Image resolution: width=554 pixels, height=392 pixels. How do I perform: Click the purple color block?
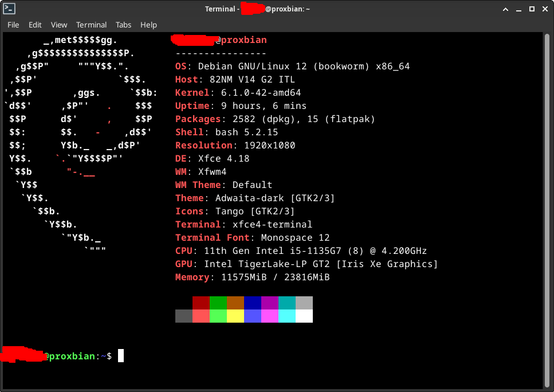tap(270, 303)
